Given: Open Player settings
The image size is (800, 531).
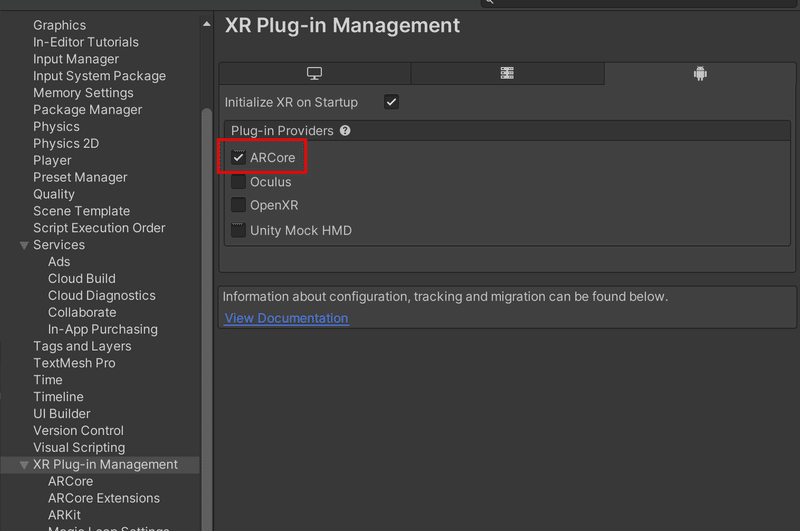Looking at the screenshot, I should pos(52,160).
